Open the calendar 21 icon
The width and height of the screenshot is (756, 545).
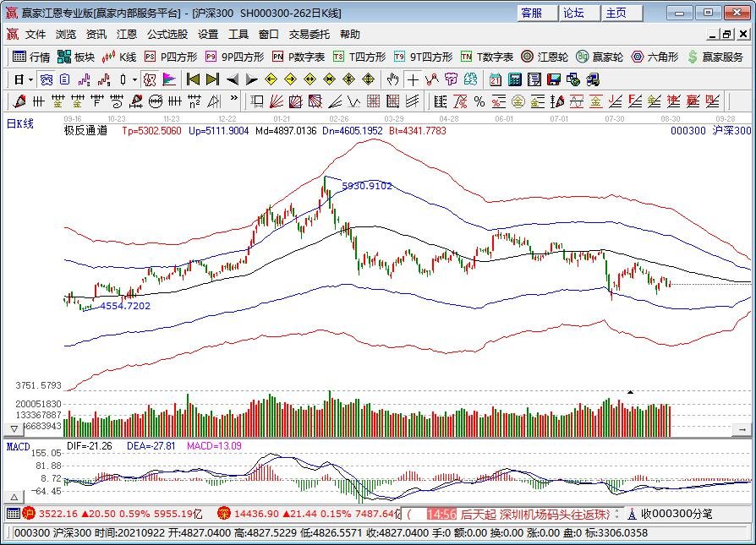496,79
